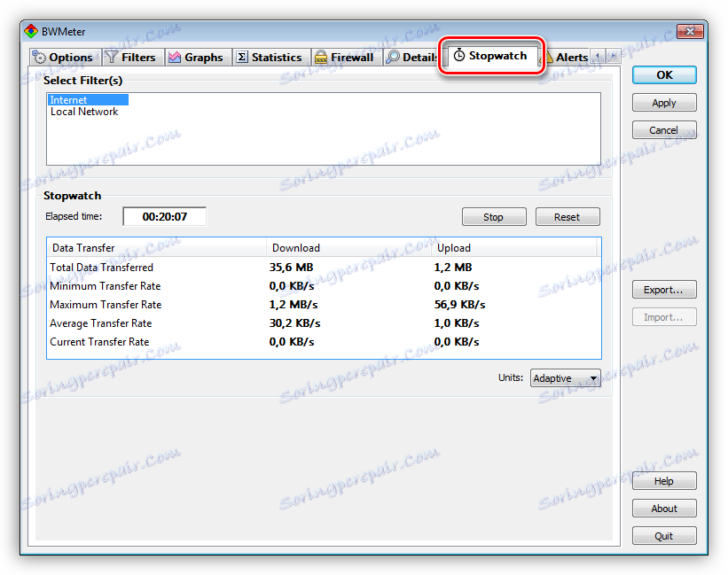Image resolution: width=728 pixels, height=575 pixels.
Task: Click the Upload column header
Action: pos(514,247)
